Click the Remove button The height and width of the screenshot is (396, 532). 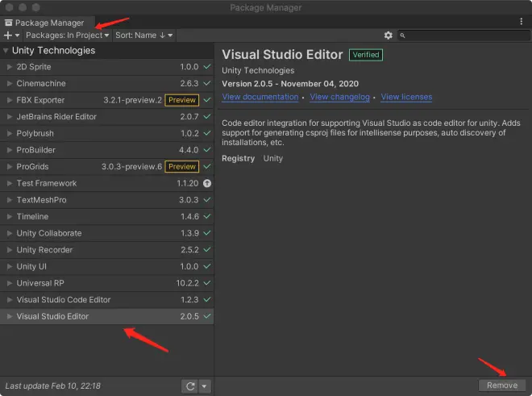502,386
